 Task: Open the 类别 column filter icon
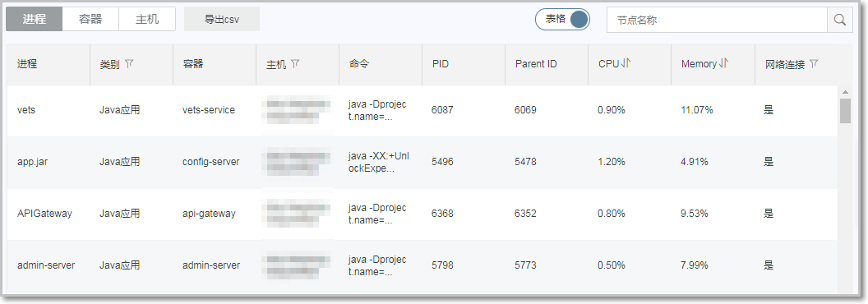[x=129, y=64]
